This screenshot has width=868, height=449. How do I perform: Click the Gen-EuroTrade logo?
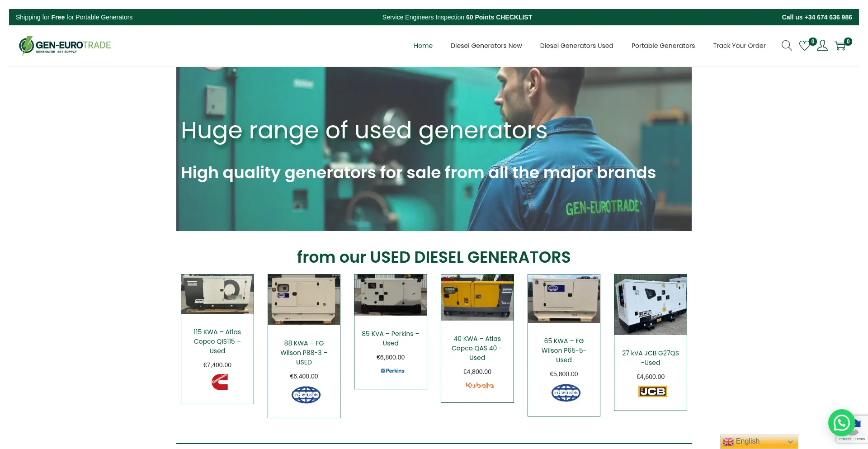65,46
